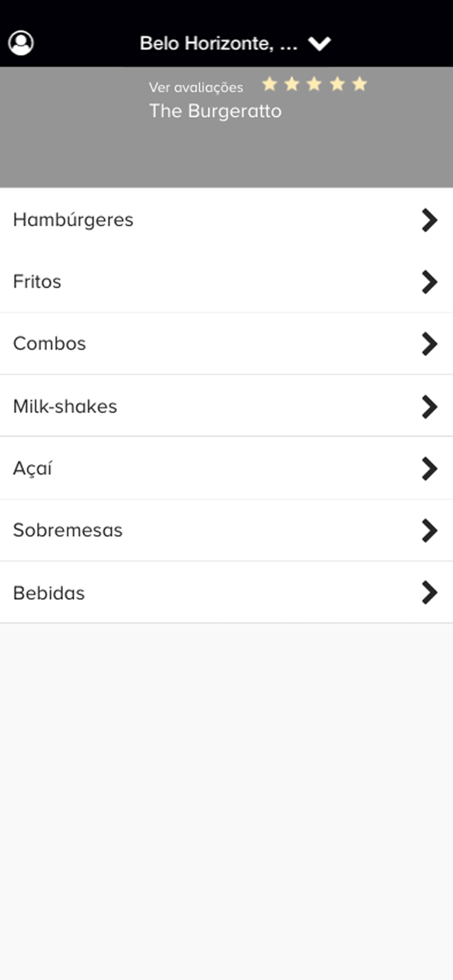Open the Açaí menu section
Image resolution: width=453 pixels, height=980 pixels.
tap(33, 468)
